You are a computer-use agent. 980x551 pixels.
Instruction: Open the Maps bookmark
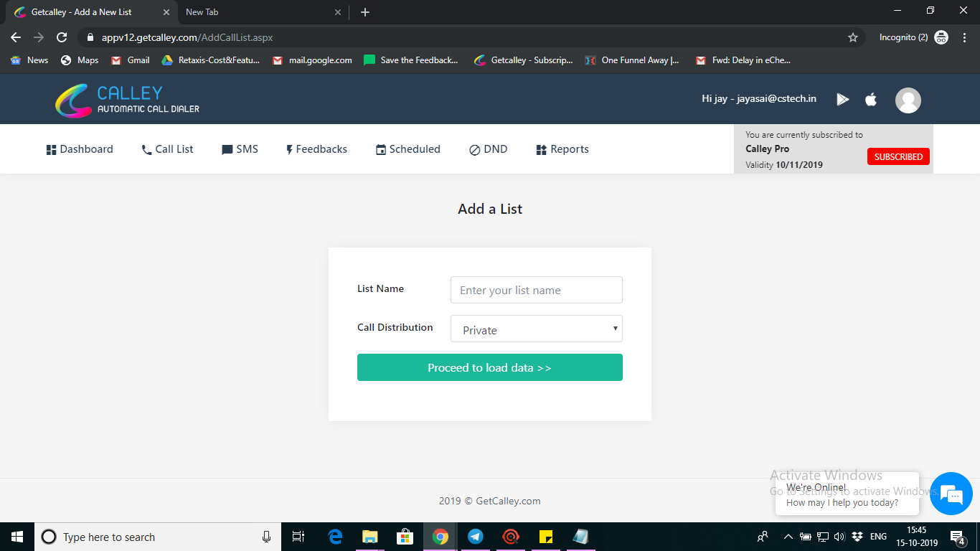pyautogui.click(x=80, y=60)
